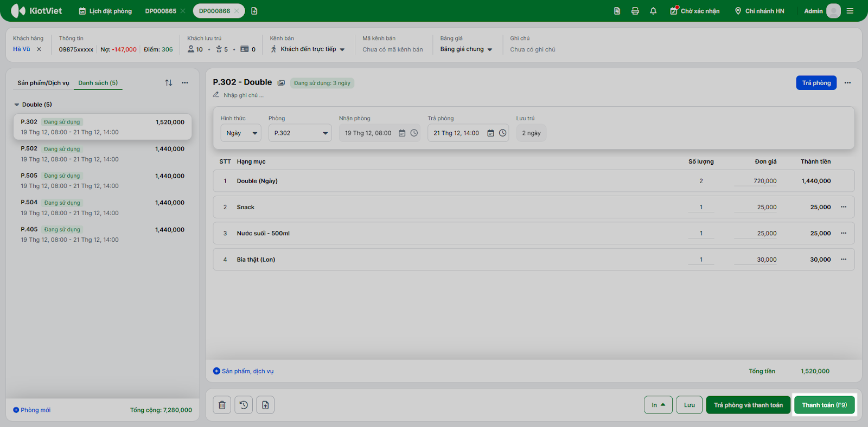This screenshot has width=868, height=427.
Task: Add Sản phẩm, dịch vụ item
Action: (x=244, y=371)
